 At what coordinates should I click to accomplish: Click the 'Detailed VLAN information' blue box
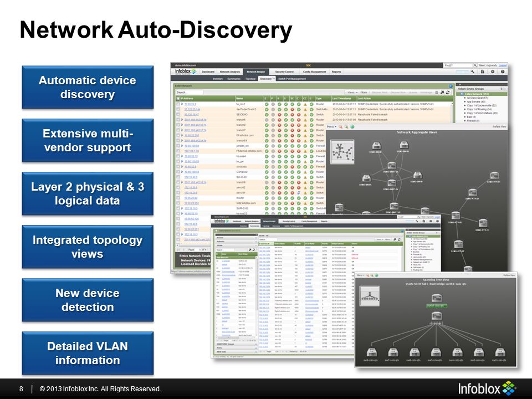(x=88, y=353)
